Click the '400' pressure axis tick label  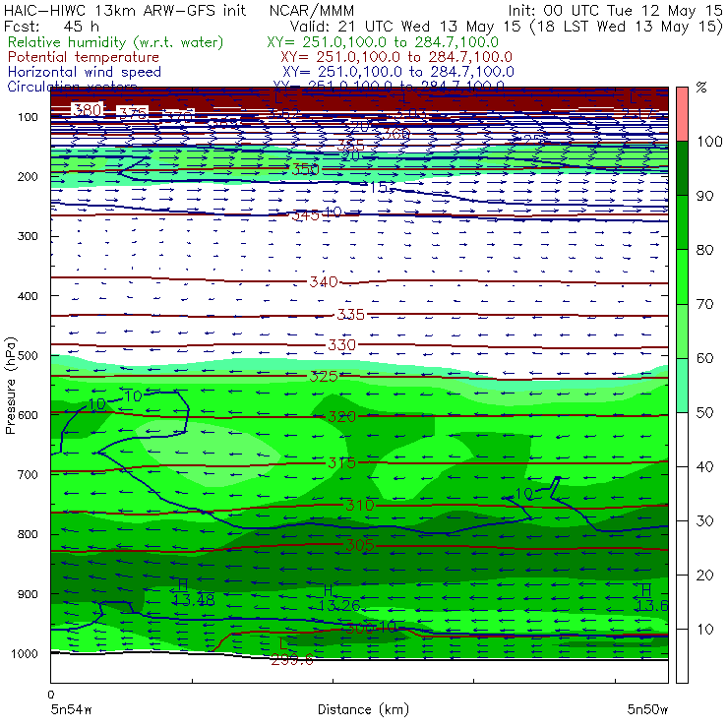(28, 296)
